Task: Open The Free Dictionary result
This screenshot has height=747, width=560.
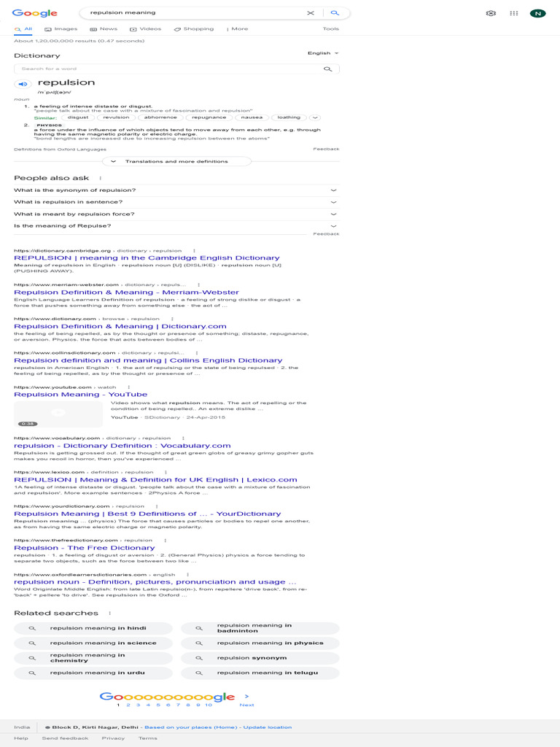Action: [85, 548]
